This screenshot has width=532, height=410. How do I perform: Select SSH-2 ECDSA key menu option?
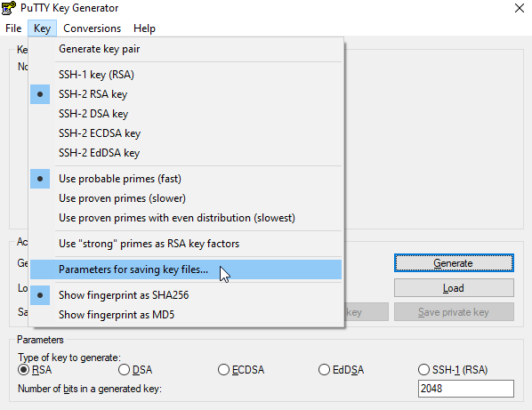click(x=186, y=133)
